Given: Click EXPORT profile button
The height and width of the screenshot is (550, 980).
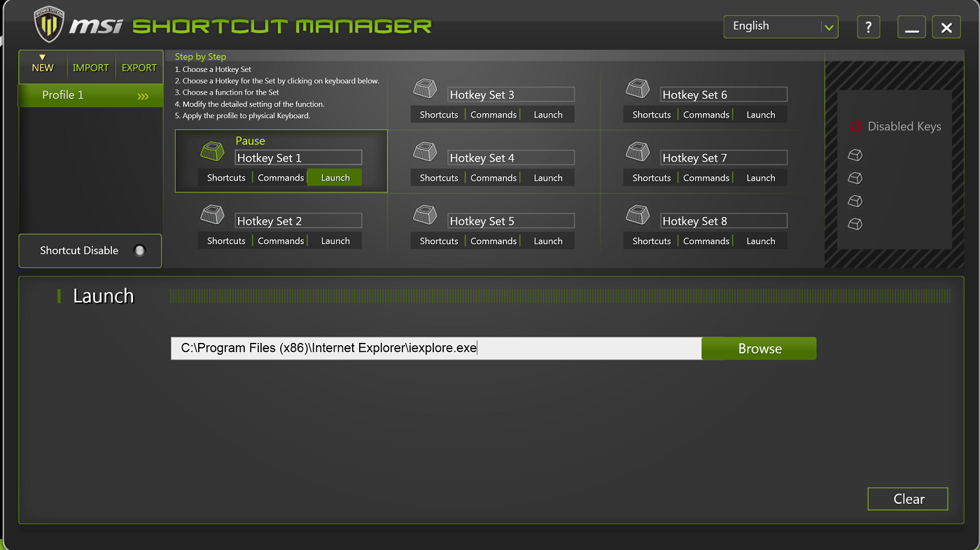Looking at the screenshot, I should [139, 68].
